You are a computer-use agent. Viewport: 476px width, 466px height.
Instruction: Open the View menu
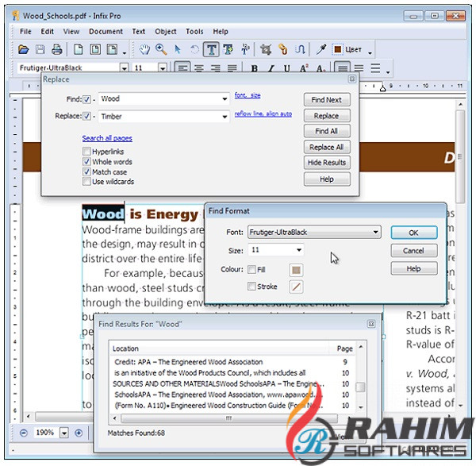point(71,31)
